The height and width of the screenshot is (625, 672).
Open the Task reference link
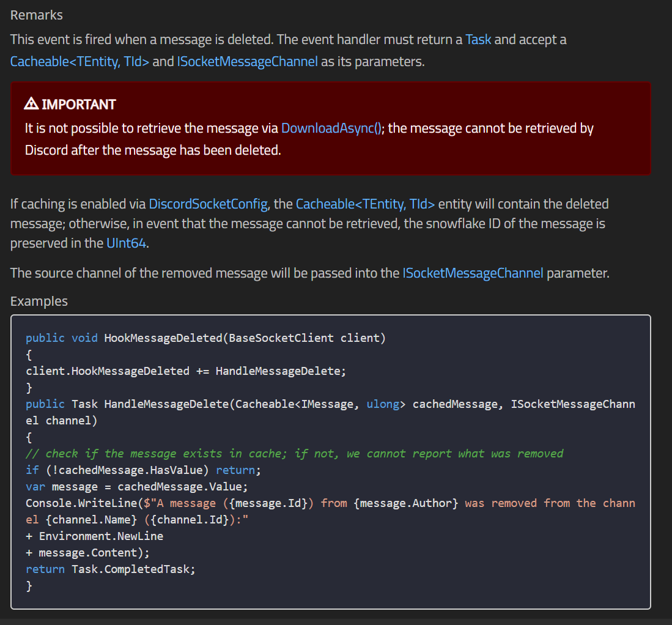coord(478,39)
